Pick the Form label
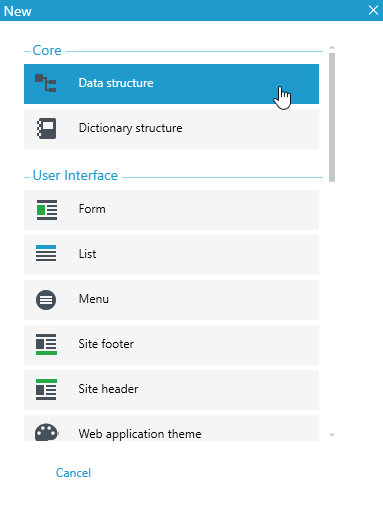 click(x=92, y=209)
